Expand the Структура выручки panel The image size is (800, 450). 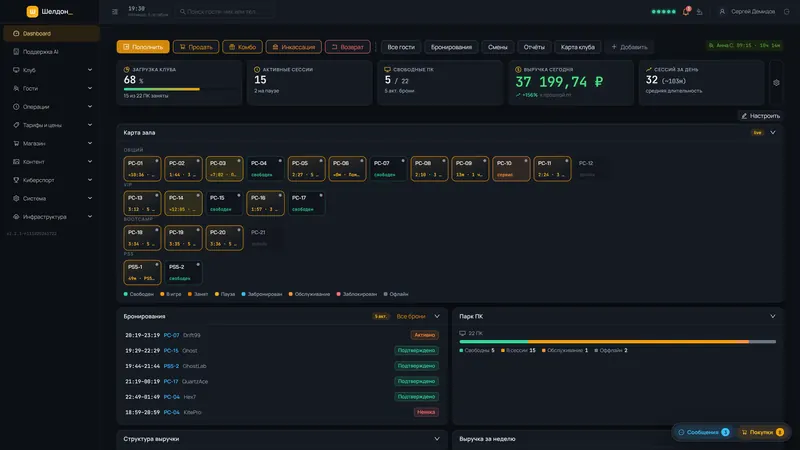coord(437,439)
